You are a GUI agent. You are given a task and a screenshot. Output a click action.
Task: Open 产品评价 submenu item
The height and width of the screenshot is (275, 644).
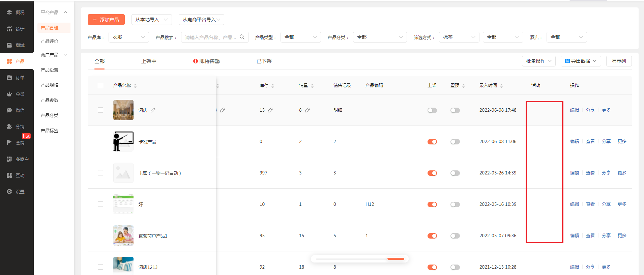(x=50, y=41)
